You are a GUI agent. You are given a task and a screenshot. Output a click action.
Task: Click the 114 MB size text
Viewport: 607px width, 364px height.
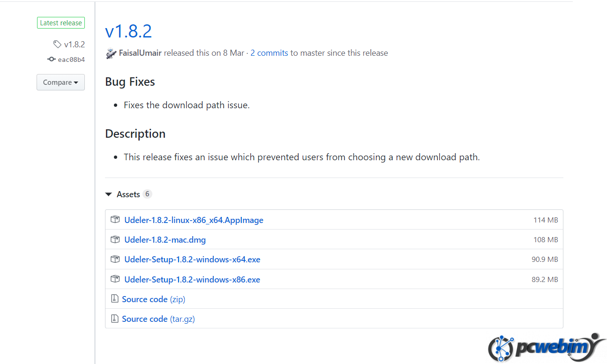pos(546,220)
